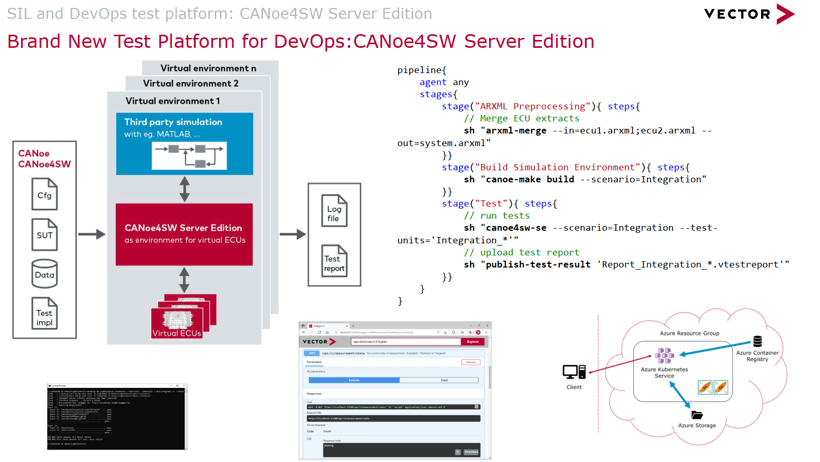
Task: Click the 'Virtual environment n' heading
Action: pos(208,68)
